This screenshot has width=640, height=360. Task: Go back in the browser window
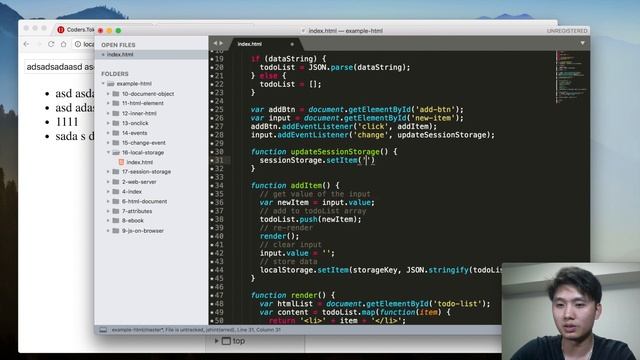(27, 44)
